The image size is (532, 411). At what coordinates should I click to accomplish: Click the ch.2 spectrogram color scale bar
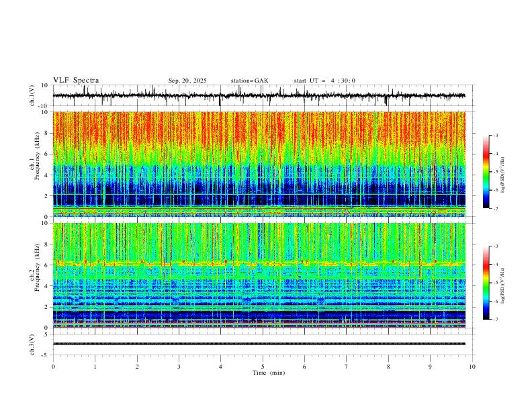[x=486, y=283]
